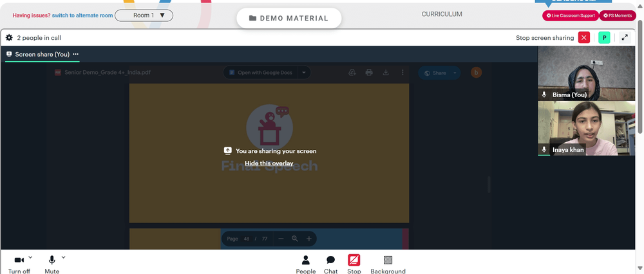This screenshot has height=274, width=644.
Task: Expand call to fullscreen
Action: (625, 38)
